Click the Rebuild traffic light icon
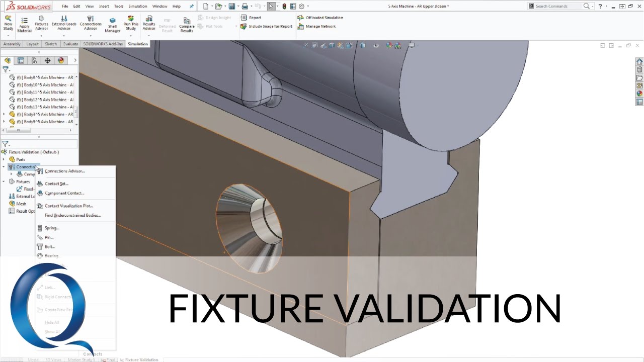The width and height of the screenshot is (644, 362). coord(284,6)
